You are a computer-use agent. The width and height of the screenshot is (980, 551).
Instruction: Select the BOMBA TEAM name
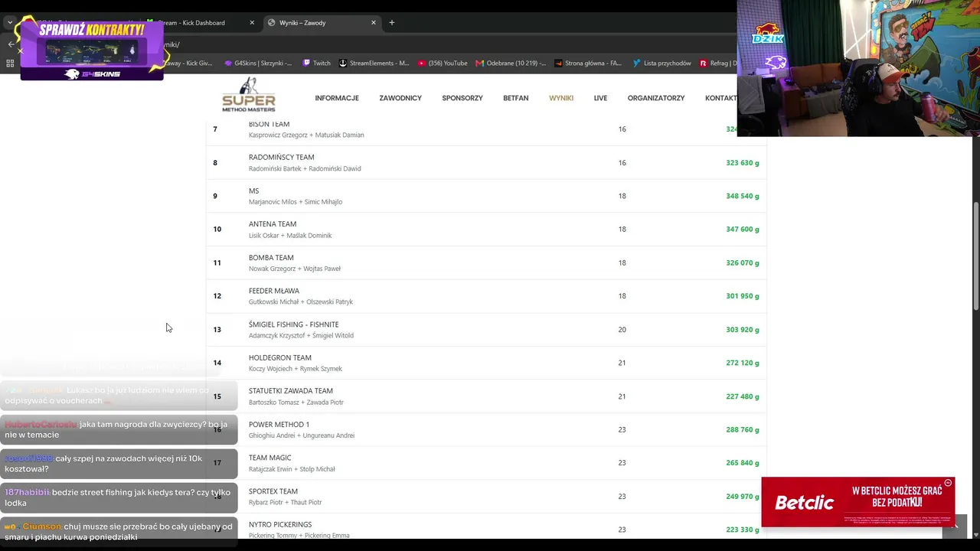pyautogui.click(x=271, y=257)
